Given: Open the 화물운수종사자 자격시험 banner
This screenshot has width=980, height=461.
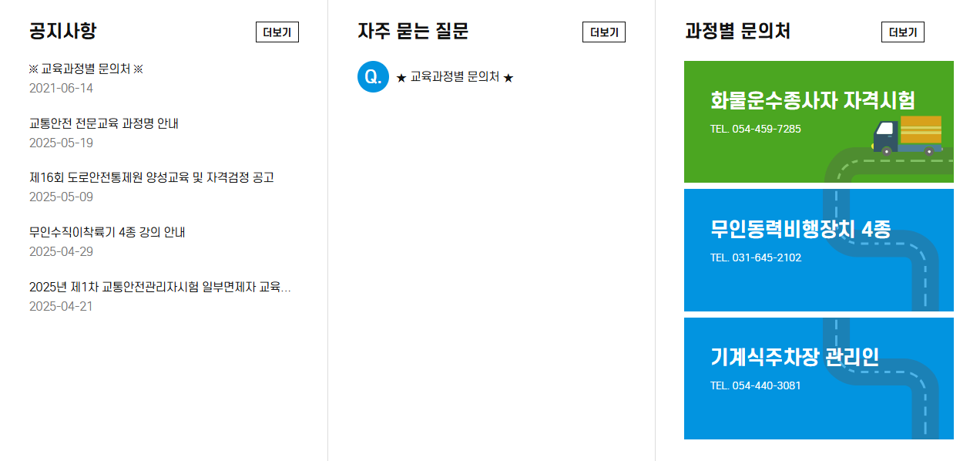Looking at the screenshot, I should (818, 121).
